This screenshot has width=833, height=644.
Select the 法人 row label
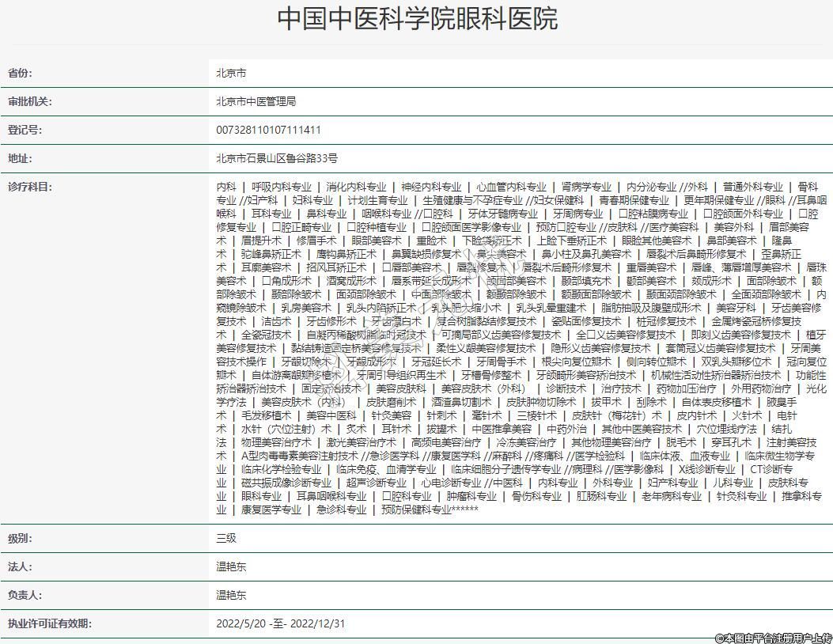21,566
